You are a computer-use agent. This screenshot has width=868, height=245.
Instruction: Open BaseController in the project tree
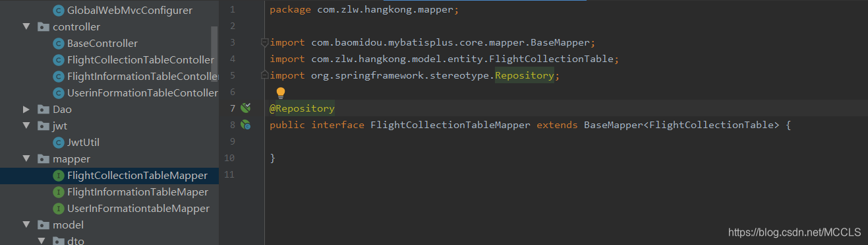tap(102, 44)
